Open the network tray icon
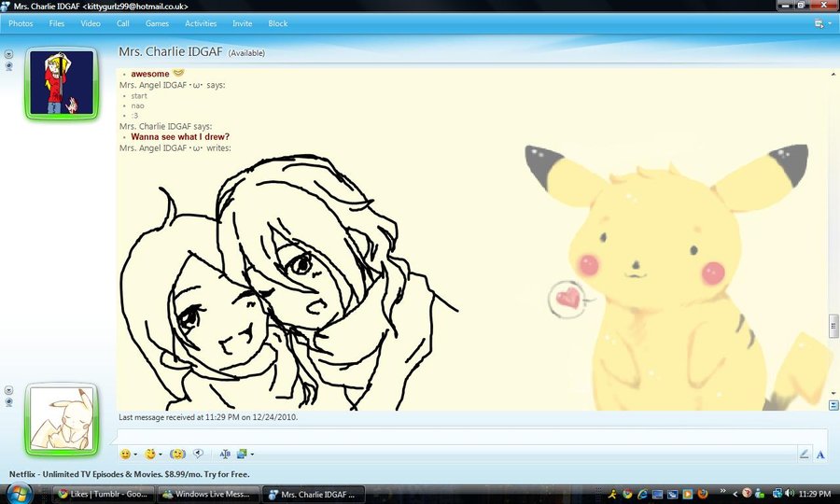The height and width of the screenshot is (504, 840). click(x=777, y=494)
